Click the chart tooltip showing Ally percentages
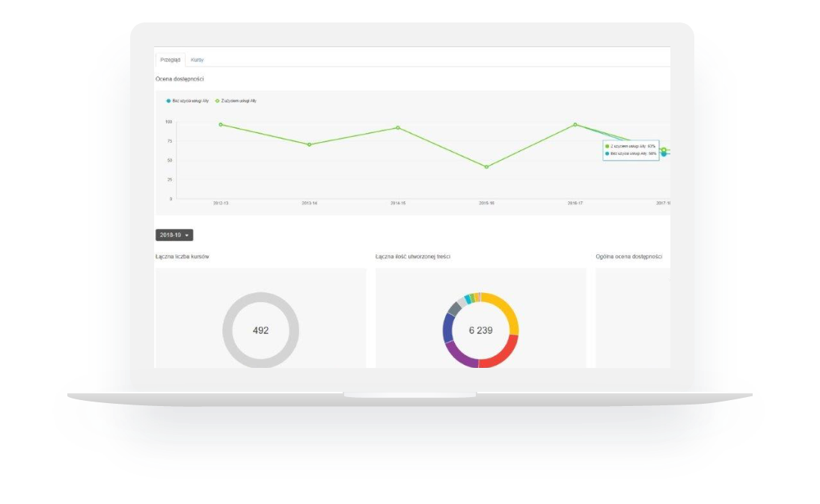This screenshot has width=820, height=504. [631, 150]
